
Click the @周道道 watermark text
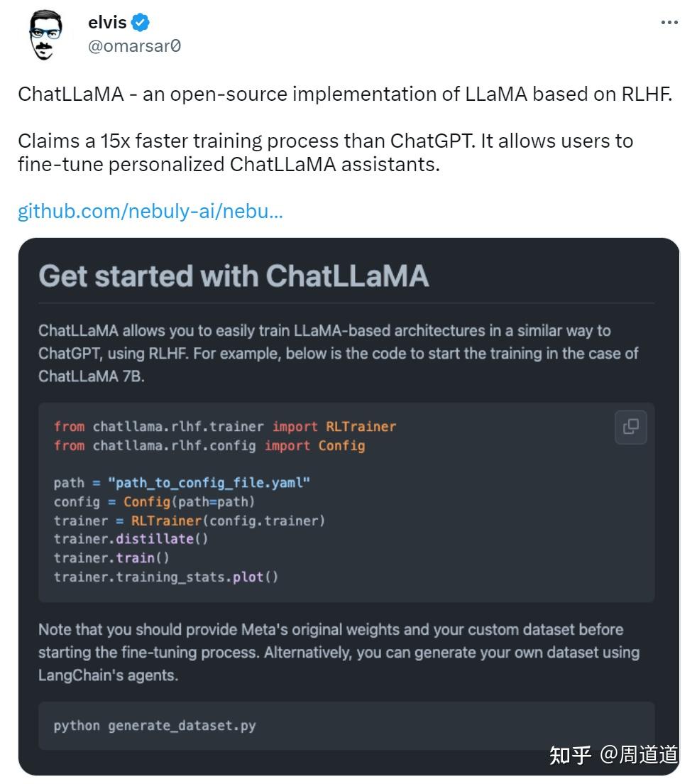[x=639, y=754]
